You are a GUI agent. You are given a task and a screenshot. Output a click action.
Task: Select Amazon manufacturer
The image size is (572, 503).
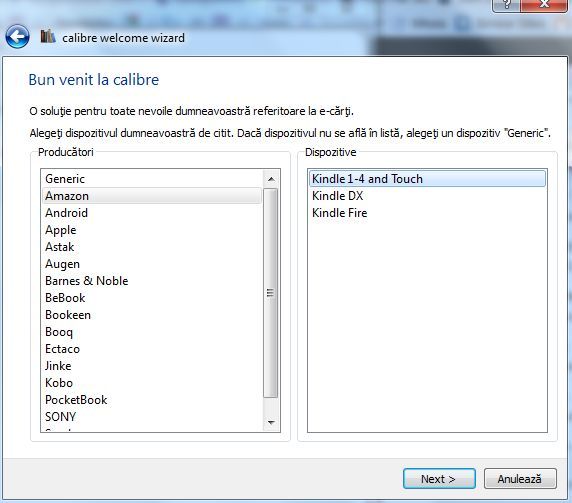[x=152, y=196]
